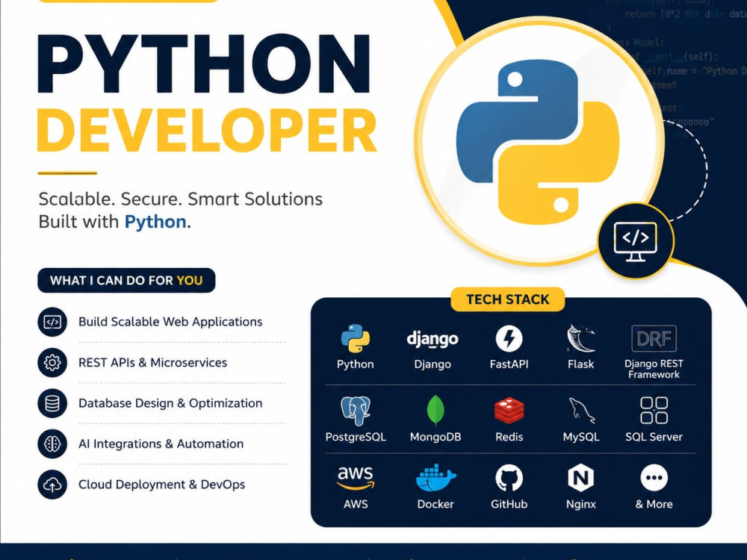Click the 'SQL Server' label
Image resolution: width=747 pixels, height=560 pixels.
tap(654, 437)
